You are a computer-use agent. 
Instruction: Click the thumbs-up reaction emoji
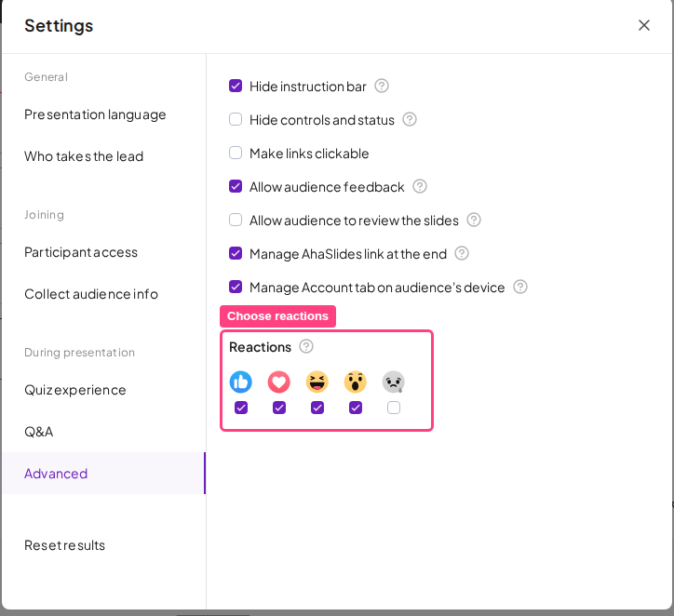pos(241,382)
